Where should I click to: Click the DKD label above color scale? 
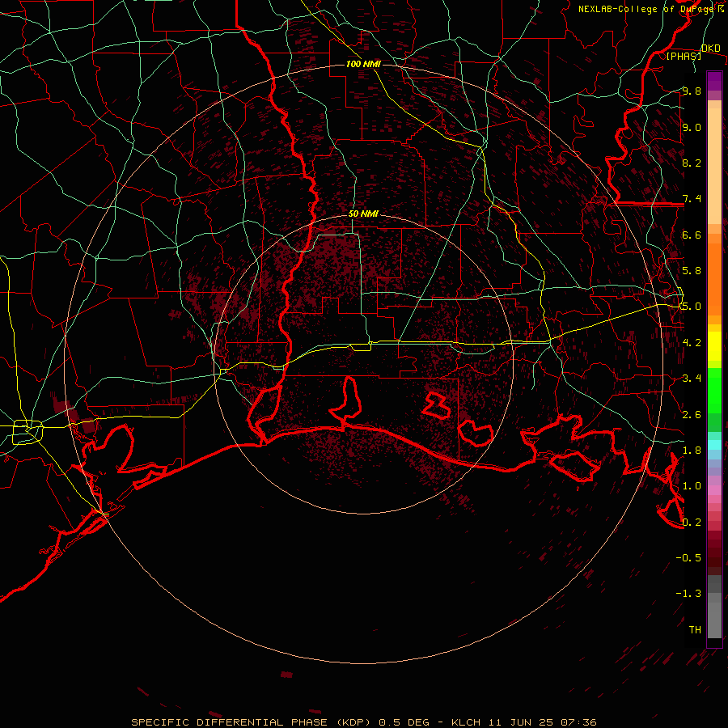pos(710,48)
